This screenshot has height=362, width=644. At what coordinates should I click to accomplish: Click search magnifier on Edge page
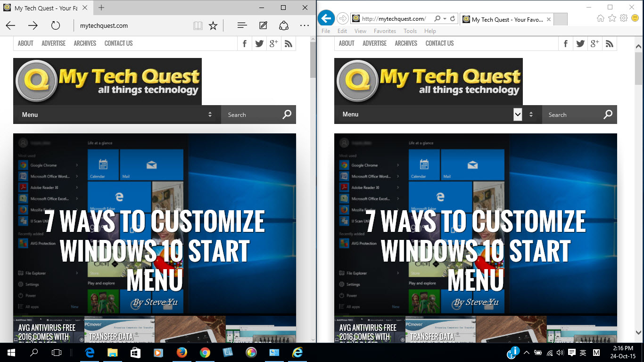coord(287,115)
